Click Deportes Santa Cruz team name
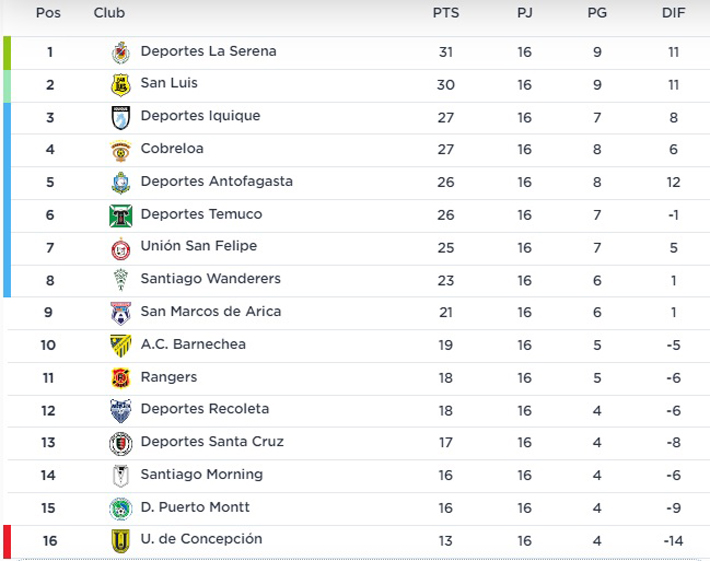This screenshot has height=561, width=710. click(212, 441)
